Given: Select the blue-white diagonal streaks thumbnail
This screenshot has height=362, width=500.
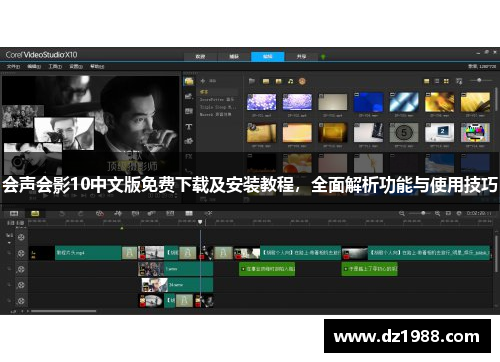Looking at the screenshot, I should 404,102.
